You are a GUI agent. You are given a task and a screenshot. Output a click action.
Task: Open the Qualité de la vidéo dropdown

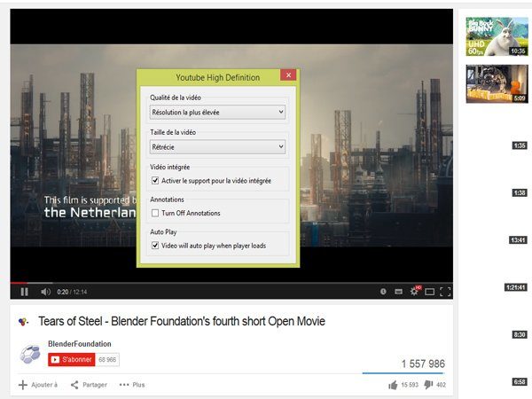(217, 112)
